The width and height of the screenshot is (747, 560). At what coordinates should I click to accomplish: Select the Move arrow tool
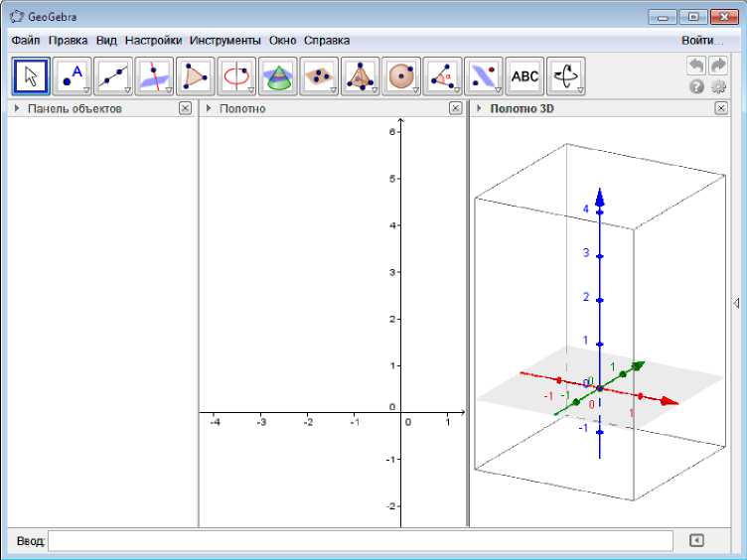click(31, 76)
